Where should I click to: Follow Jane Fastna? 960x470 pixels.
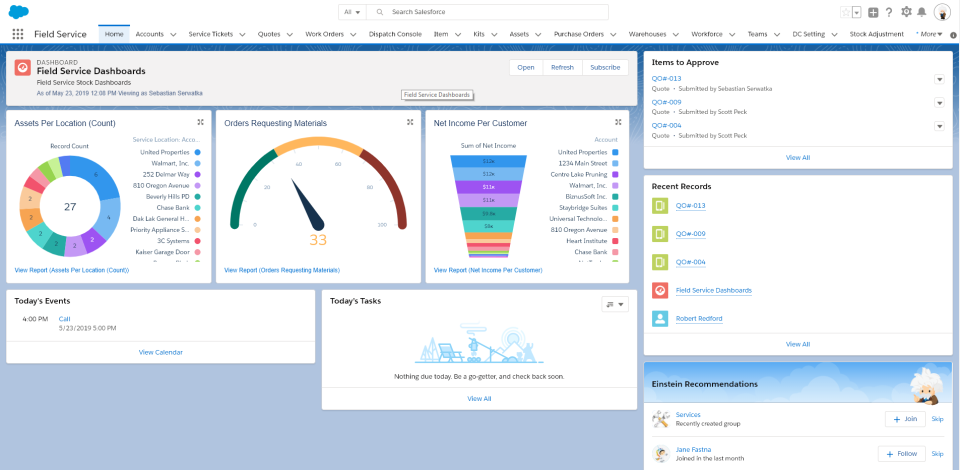pos(902,453)
